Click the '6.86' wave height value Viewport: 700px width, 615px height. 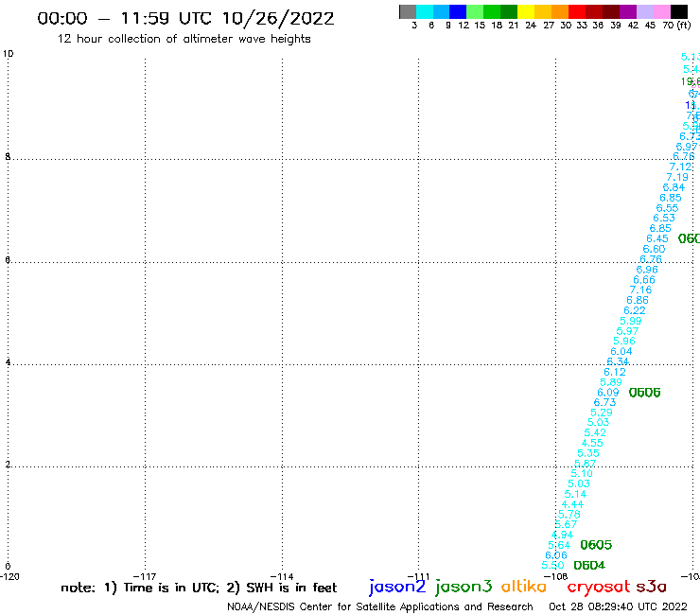(638, 300)
